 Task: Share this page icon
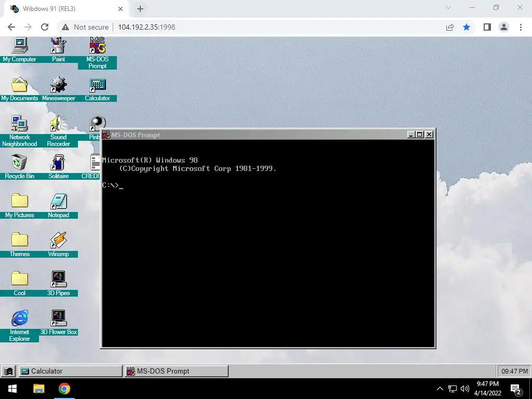[450, 27]
